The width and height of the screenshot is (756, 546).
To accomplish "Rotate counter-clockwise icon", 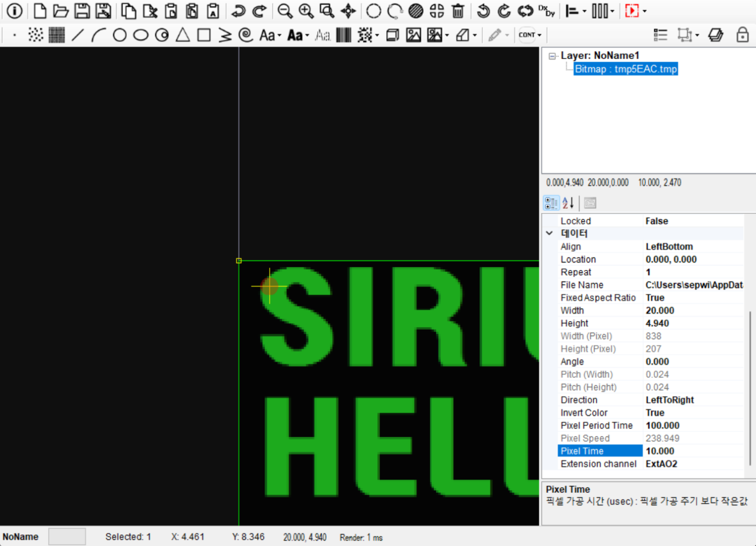I will [483, 11].
